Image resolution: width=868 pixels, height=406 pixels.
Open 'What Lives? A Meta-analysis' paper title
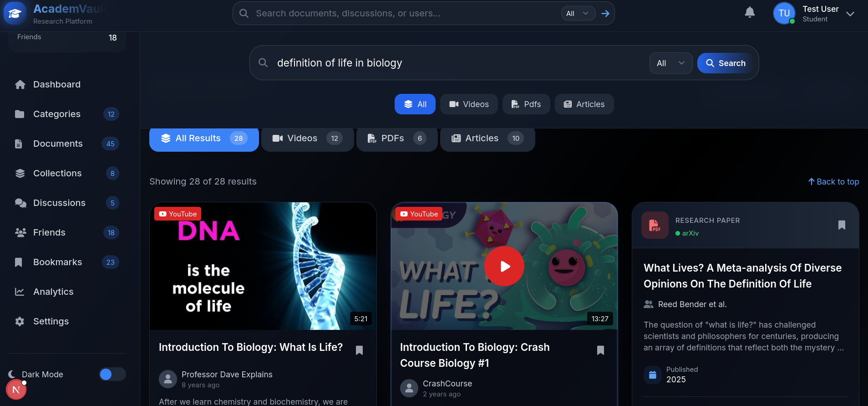(742, 276)
